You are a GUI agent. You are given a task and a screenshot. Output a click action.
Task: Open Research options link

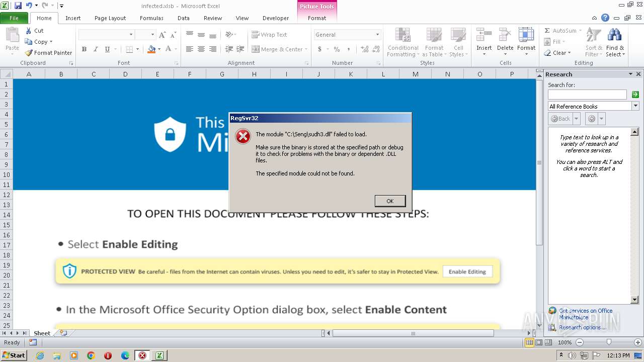(x=583, y=327)
